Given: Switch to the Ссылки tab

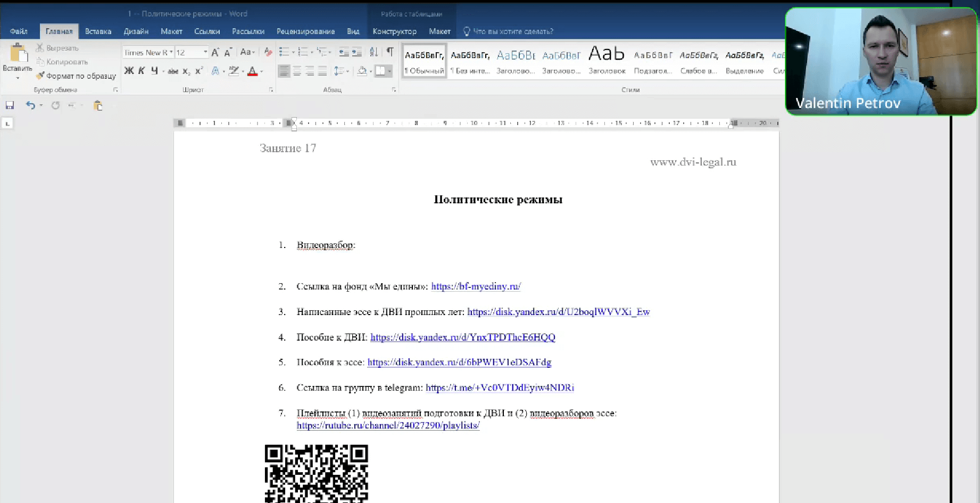Looking at the screenshot, I should pyautogui.click(x=207, y=31).
